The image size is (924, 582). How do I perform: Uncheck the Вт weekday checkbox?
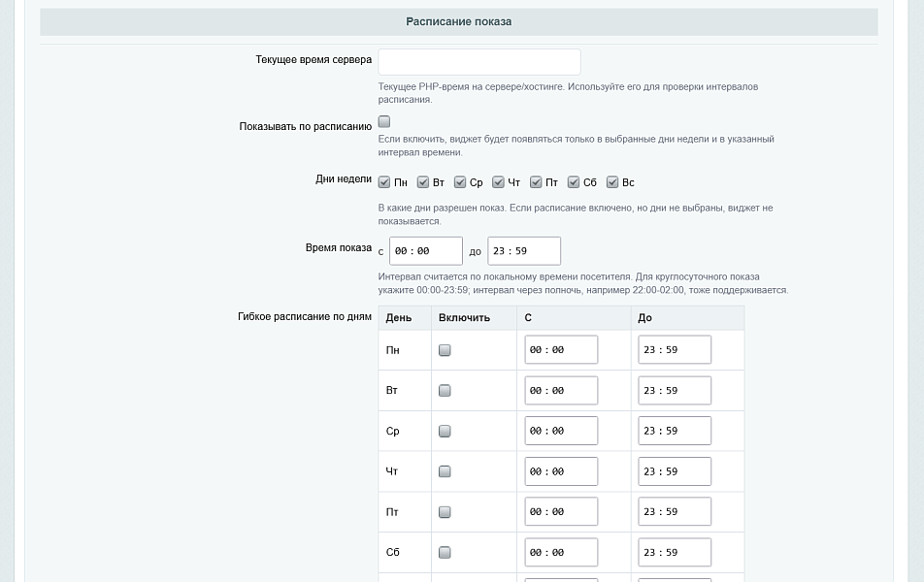(422, 182)
